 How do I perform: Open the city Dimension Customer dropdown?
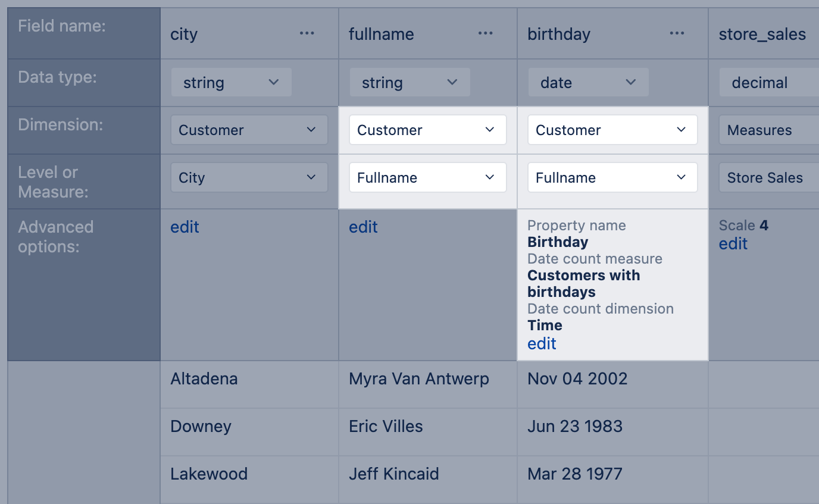click(x=249, y=130)
